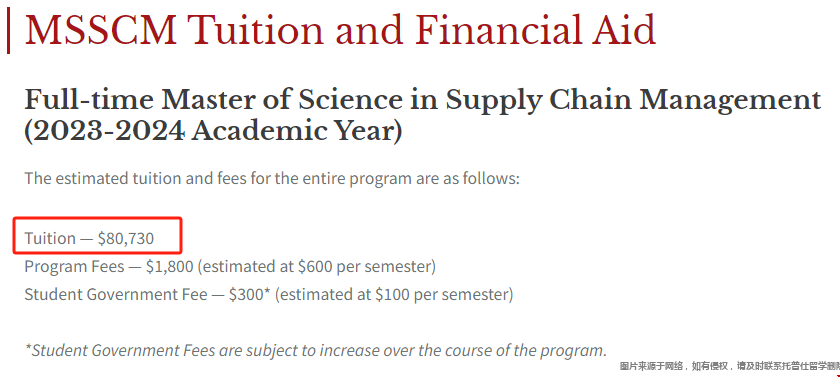Click the Program Fees — $1,800 line
This screenshot has width=840, height=377.
pos(230,266)
